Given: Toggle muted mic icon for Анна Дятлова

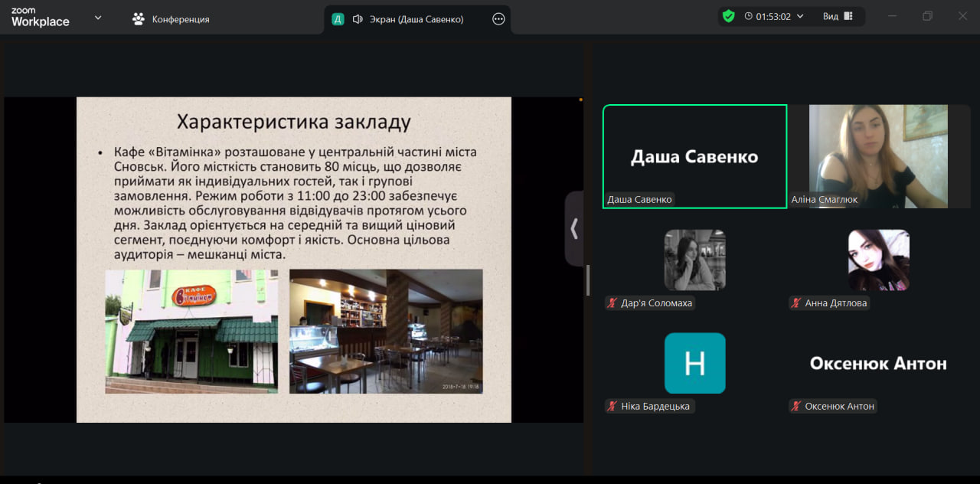Looking at the screenshot, I should click(x=796, y=303).
